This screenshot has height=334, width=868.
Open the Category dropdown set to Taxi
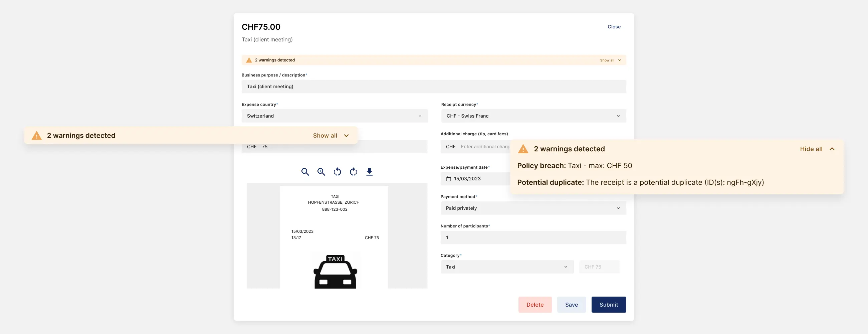507,267
